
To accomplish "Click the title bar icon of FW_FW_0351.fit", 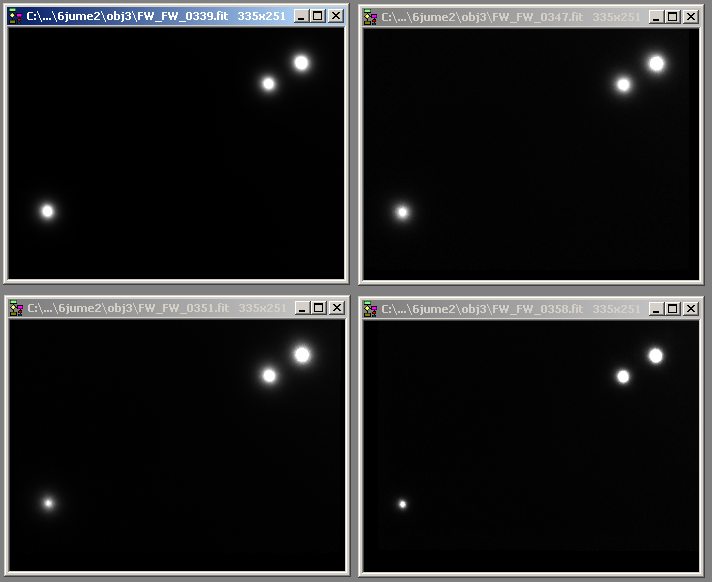I will click(x=16, y=308).
